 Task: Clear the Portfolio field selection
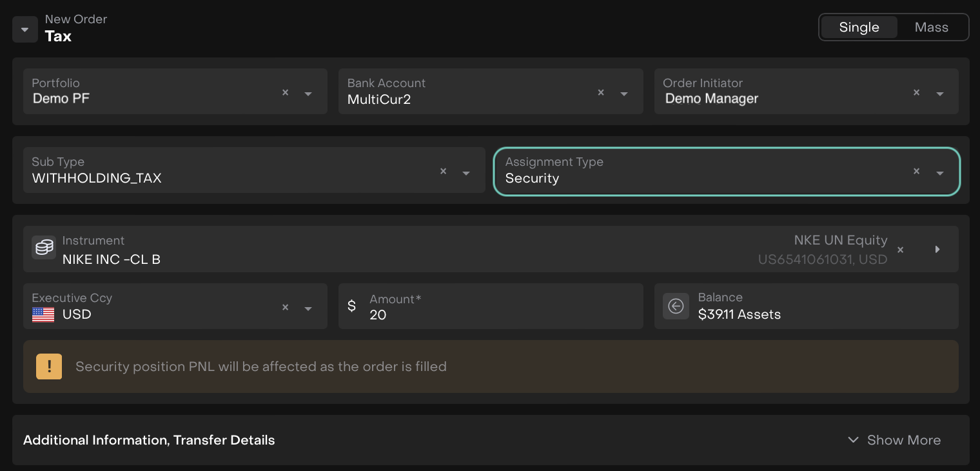tap(285, 93)
